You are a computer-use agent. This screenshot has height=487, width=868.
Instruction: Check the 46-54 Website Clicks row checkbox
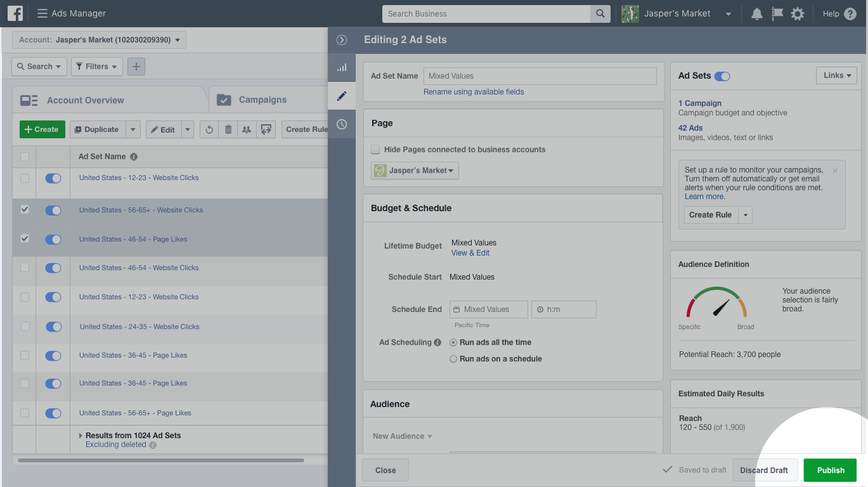25,268
